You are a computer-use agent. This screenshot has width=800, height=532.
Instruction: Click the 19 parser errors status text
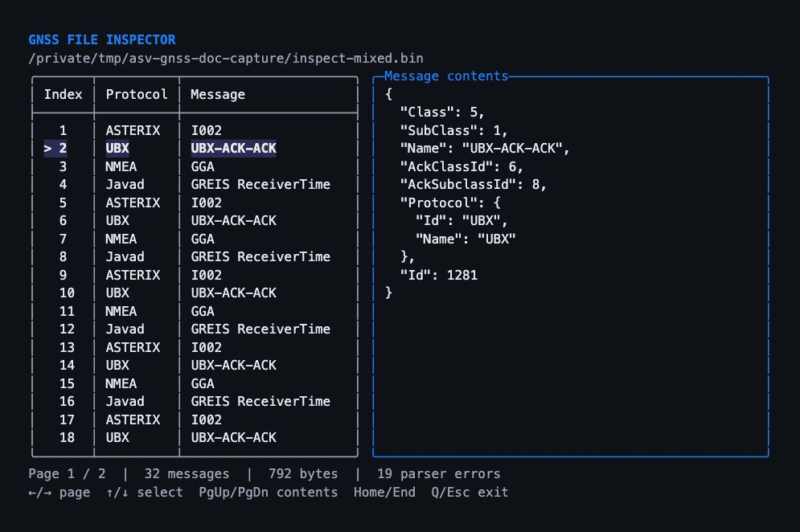[439, 474]
